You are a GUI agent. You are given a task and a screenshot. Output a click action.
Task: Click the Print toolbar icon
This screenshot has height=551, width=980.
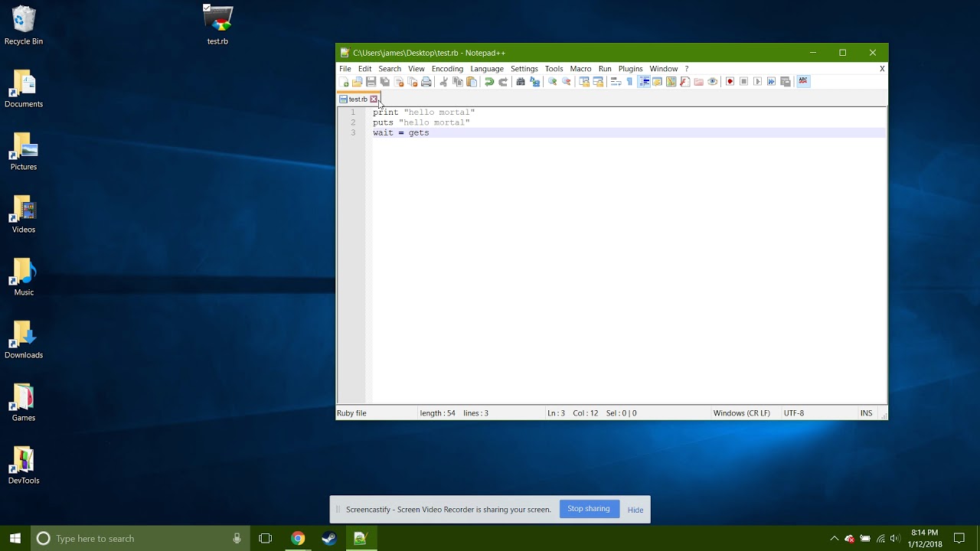(426, 82)
